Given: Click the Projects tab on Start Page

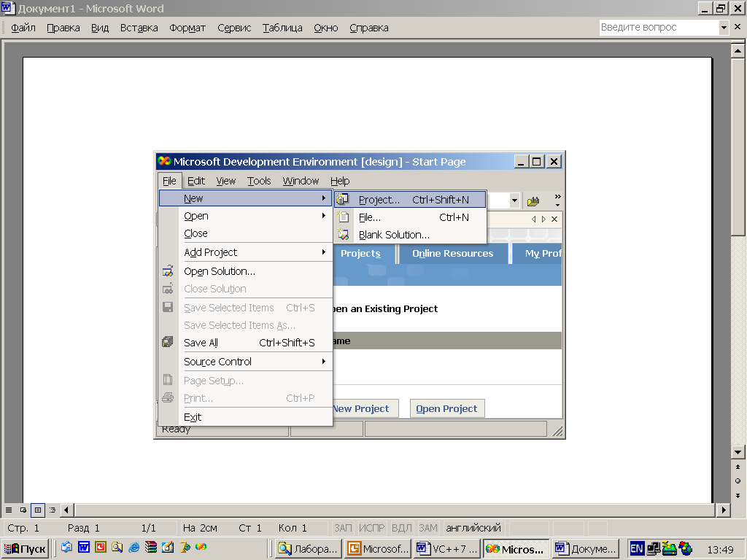Looking at the screenshot, I should click(360, 253).
